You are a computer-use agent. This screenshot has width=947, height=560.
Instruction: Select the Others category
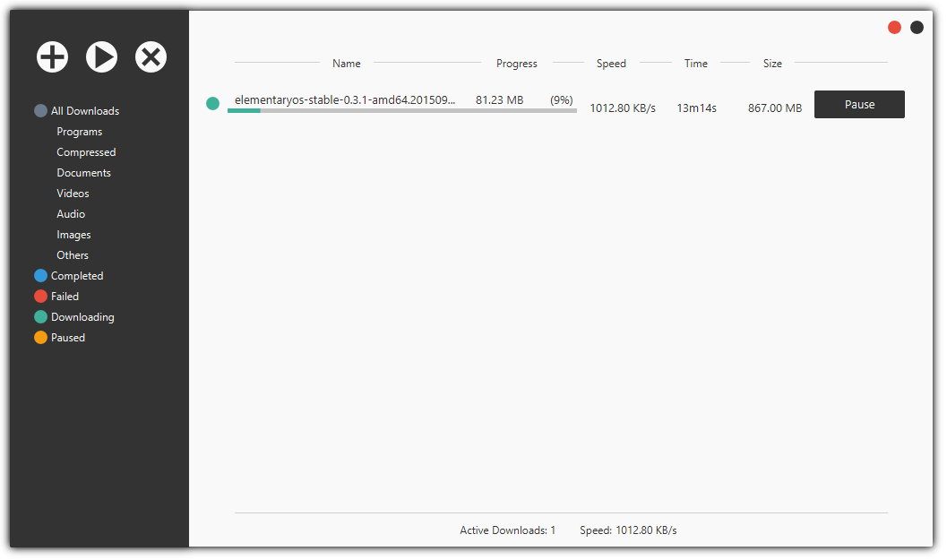pyautogui.click(x=73, y=255)
